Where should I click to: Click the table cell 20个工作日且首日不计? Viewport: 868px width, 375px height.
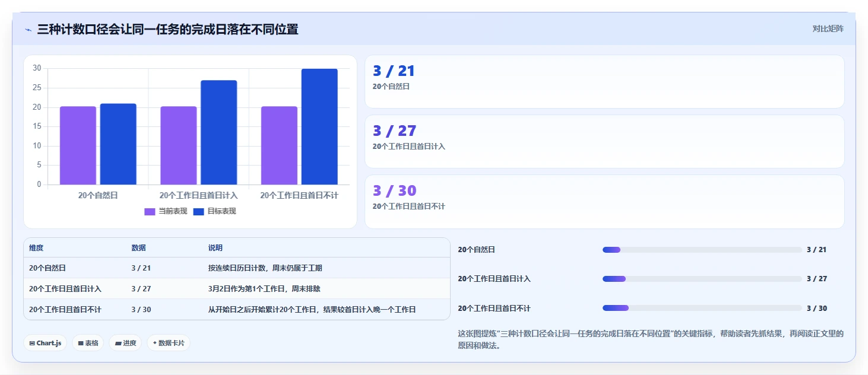(65, 310)
